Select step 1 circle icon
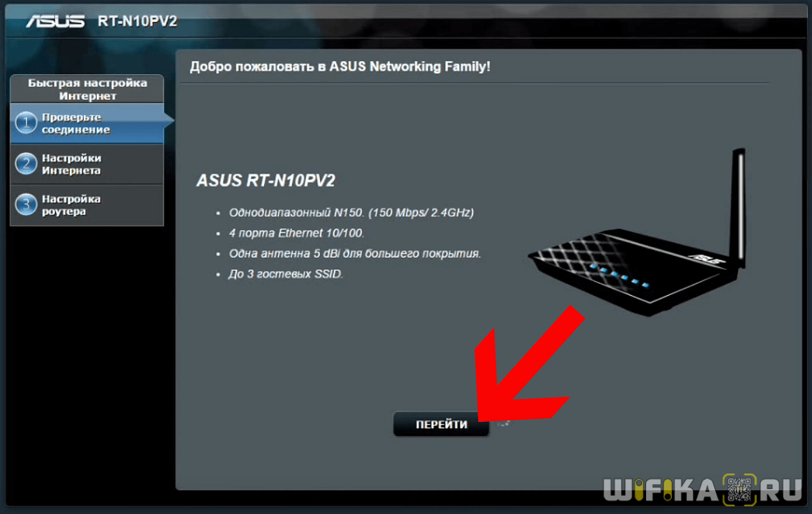812x514 pixels. click(26, 123)
